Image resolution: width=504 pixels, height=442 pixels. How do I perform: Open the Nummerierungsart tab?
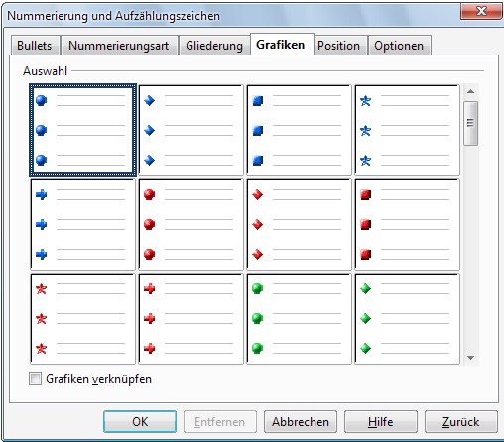(119, 46)
